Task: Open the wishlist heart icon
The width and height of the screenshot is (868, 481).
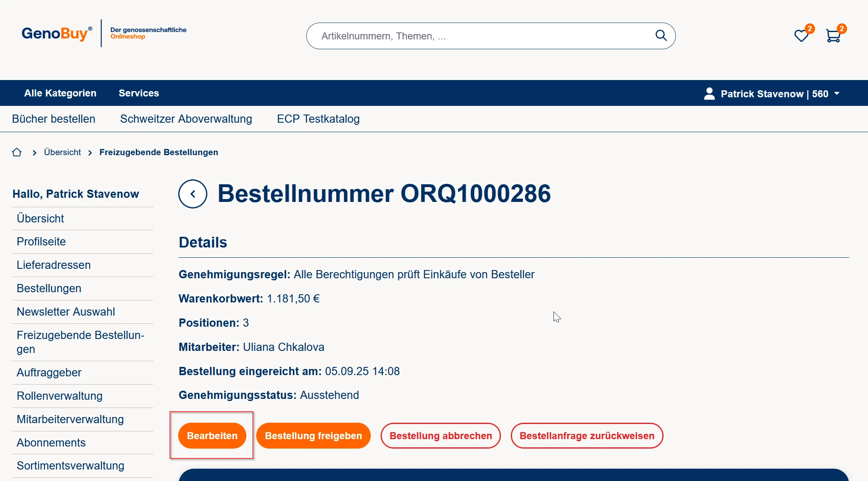Action: tap(801, 36)
